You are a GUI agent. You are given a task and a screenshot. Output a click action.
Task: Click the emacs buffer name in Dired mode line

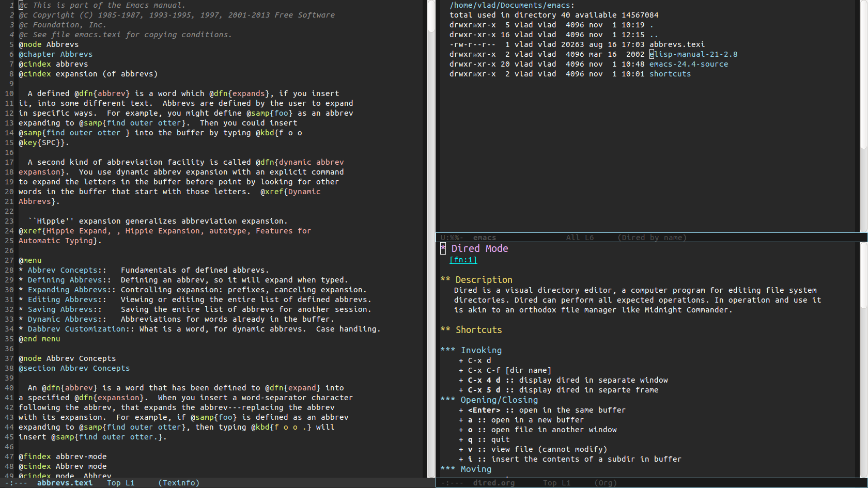(x=485, y=238)
